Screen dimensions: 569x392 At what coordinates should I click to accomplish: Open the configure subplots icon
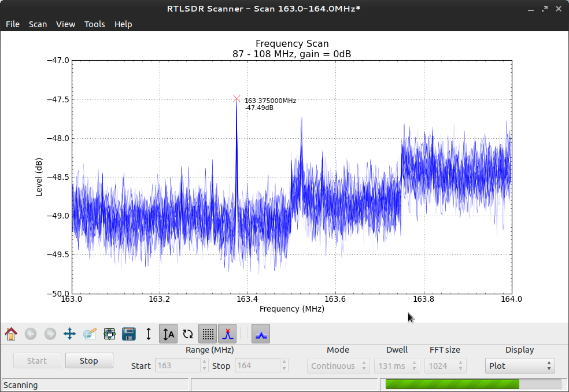pos(109,334)
